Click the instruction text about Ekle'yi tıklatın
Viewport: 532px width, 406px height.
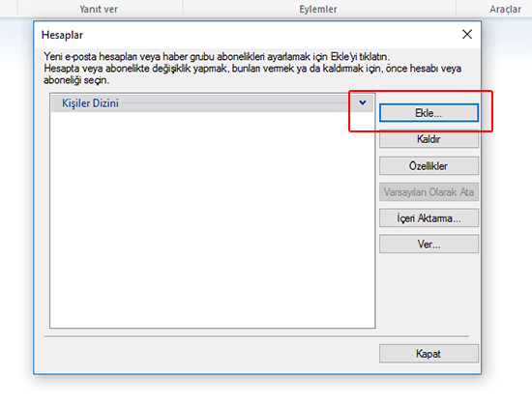tap(217, 56)
